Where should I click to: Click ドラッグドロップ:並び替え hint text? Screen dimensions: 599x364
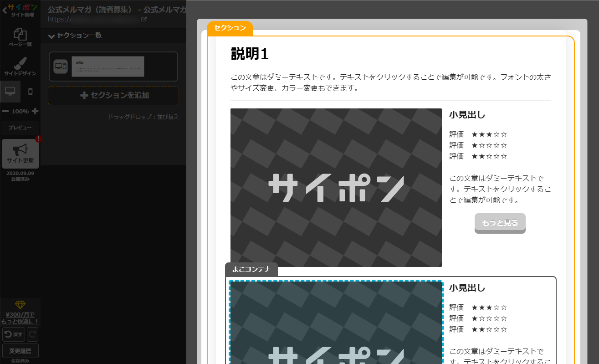143,117
